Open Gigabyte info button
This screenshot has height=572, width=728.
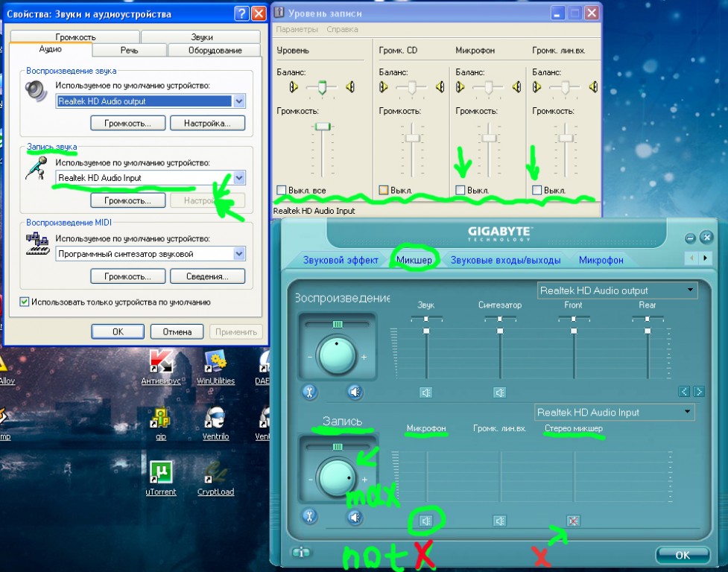(x=301, y=552)
